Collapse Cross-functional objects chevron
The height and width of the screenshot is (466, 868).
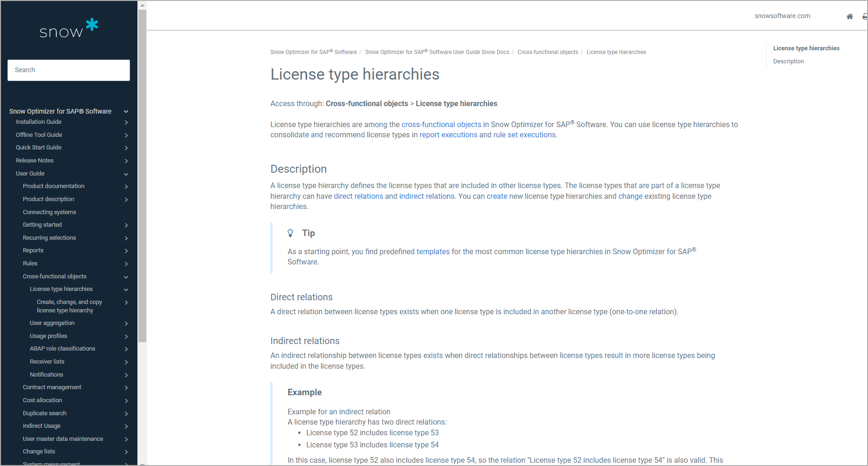pyautogui.click(x=126, y=277)
